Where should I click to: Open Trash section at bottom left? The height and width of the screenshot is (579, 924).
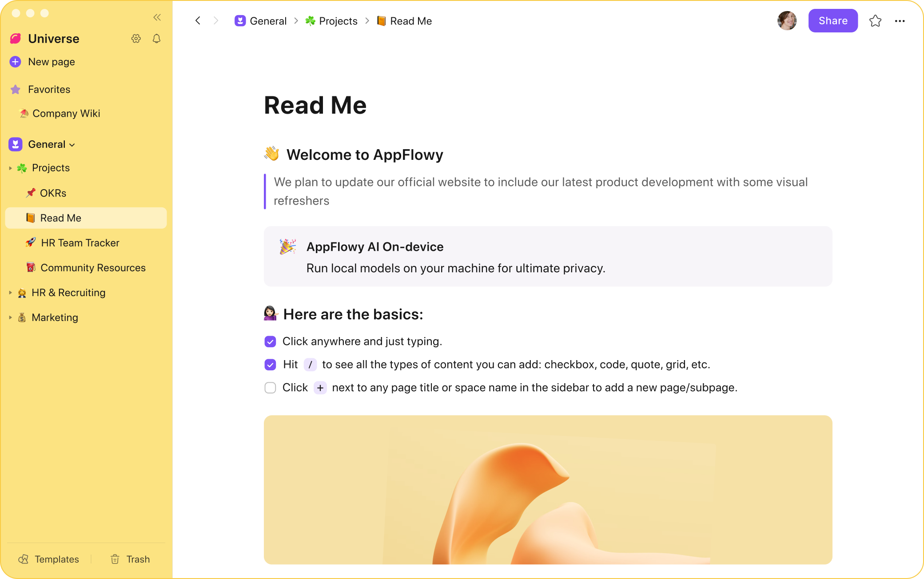(130, 559)
